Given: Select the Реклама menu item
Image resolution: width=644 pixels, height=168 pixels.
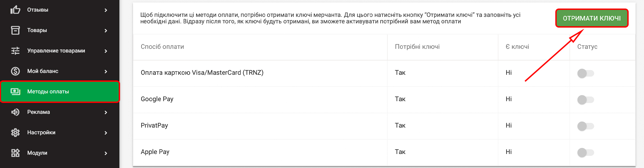Looking at the screenshot, I should point(39,112).
